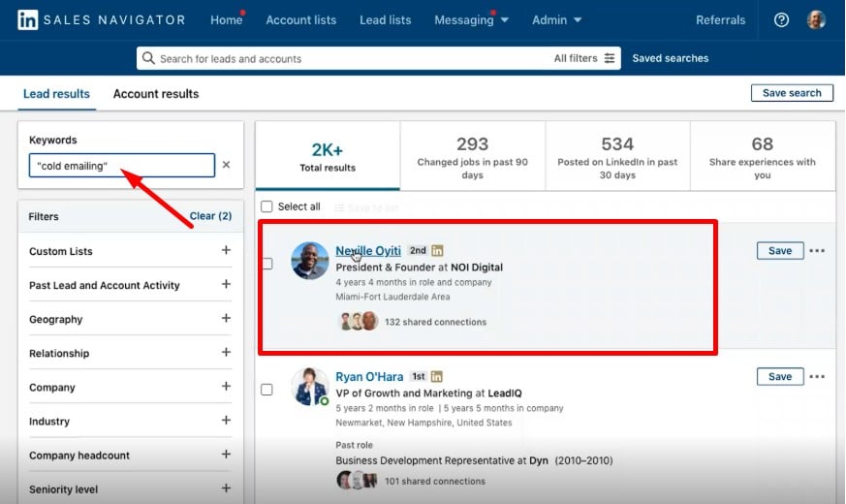Click Ryan's shared connections avatars

[x=358, y=480]
